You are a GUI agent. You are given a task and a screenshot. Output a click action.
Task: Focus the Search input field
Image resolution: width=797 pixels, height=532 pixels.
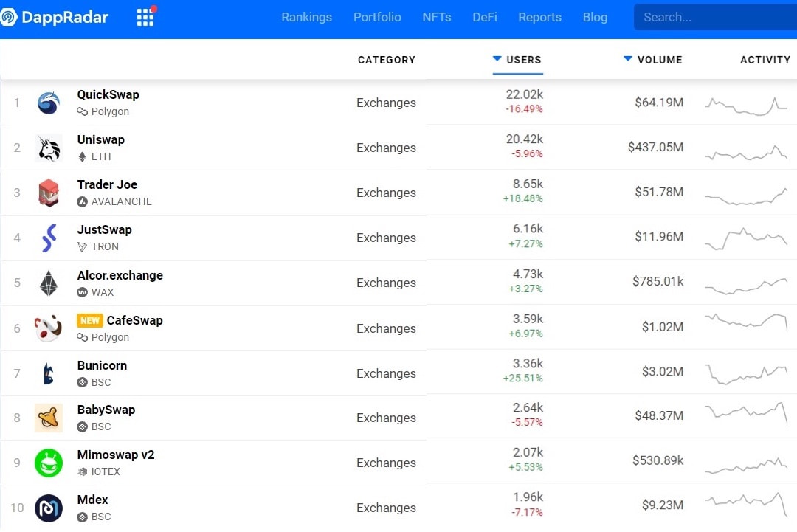pyautogui.click(x=715, y=17)
